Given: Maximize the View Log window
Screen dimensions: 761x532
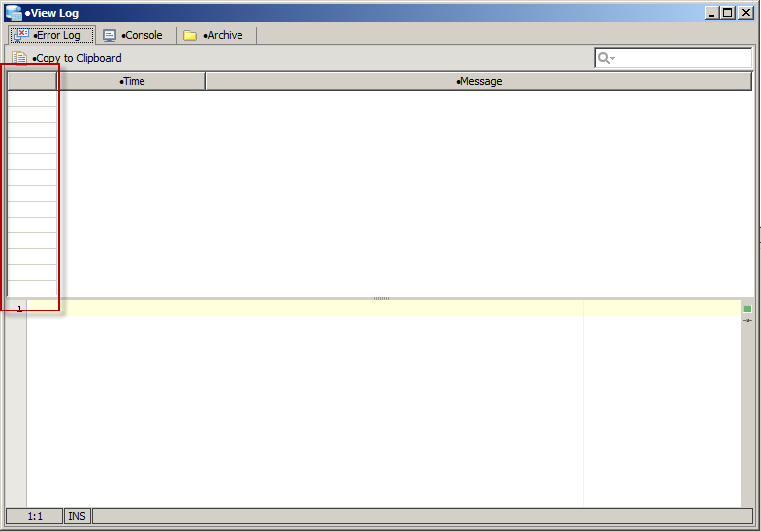Looking at the screenshot, I should pyautogui.click(x=728, y=13).
